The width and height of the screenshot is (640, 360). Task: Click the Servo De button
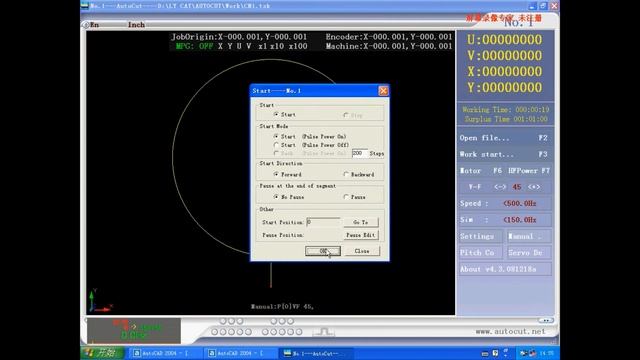(x=529, y=253)
